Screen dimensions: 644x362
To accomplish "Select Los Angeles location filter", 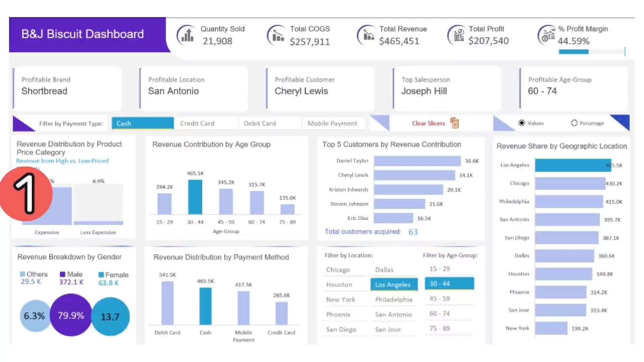I will coord(394,284).
